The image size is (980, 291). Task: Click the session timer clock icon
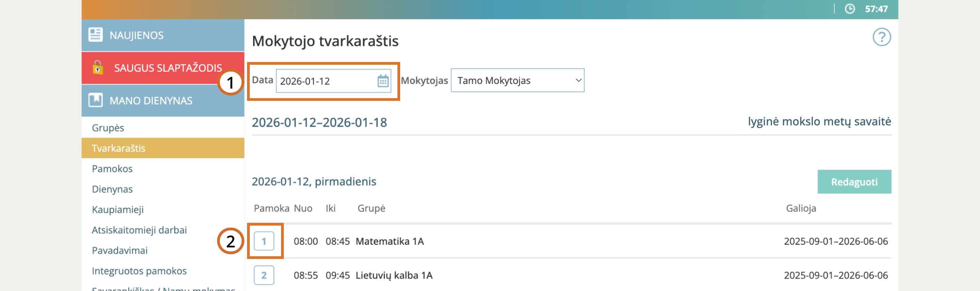point(850,9)
